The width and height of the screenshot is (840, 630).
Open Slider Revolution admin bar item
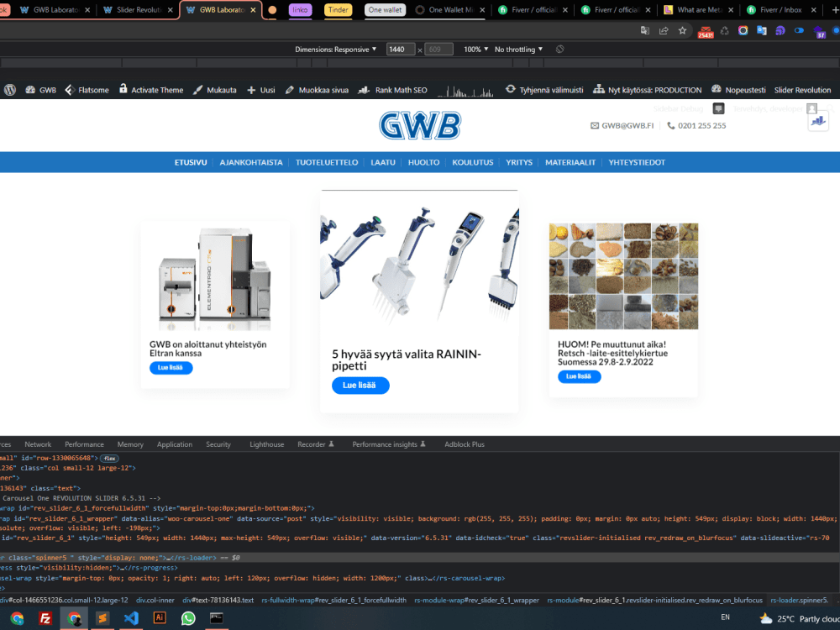[802, 90]
